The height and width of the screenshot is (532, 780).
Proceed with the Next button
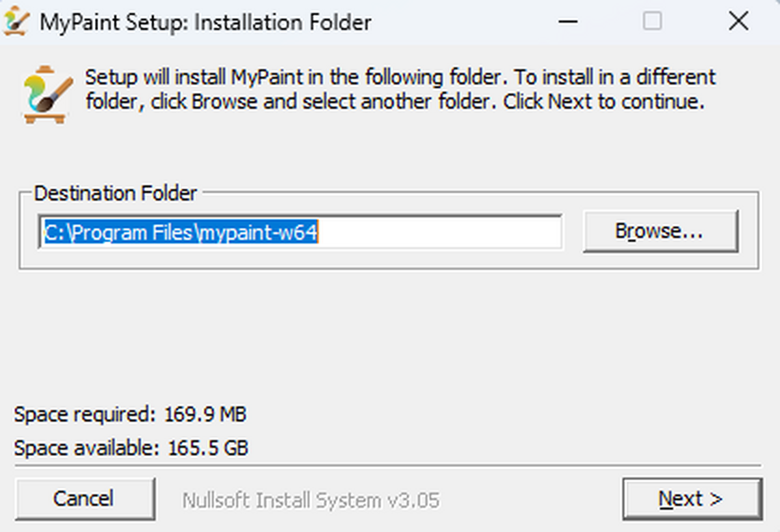click(691, 499)
